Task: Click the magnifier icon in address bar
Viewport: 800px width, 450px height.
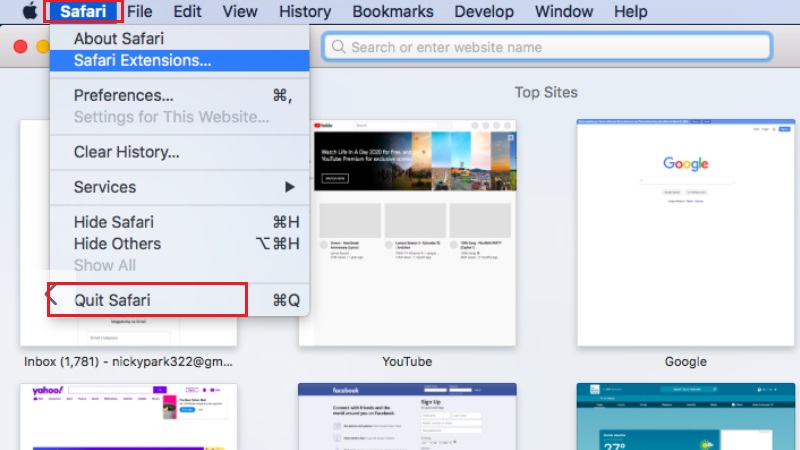Action: pos(338,47)
